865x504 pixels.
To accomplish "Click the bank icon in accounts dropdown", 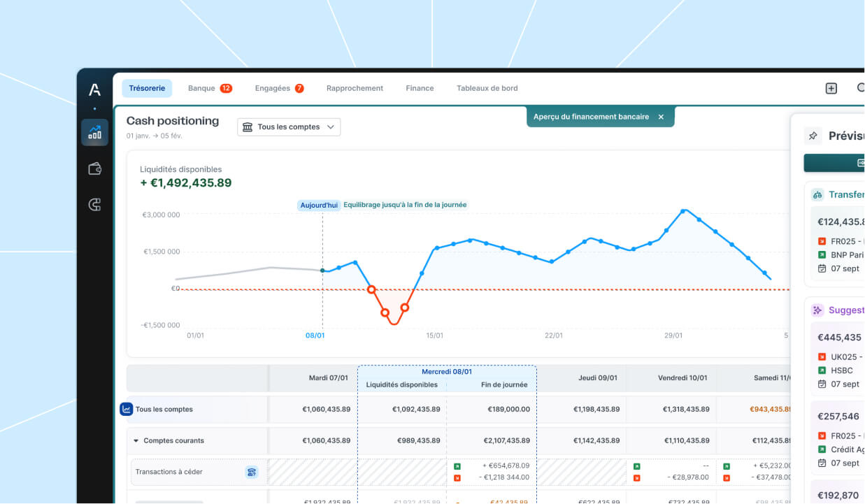I will 248,127.
